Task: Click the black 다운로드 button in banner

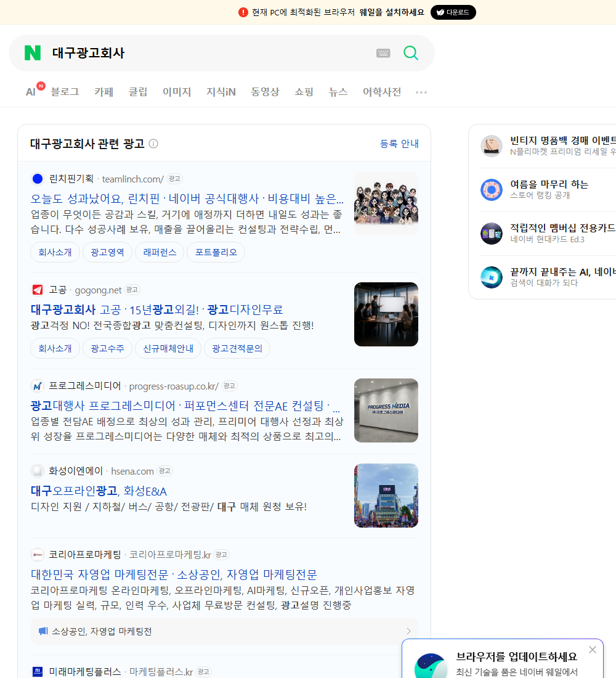Action: [453, 12]
